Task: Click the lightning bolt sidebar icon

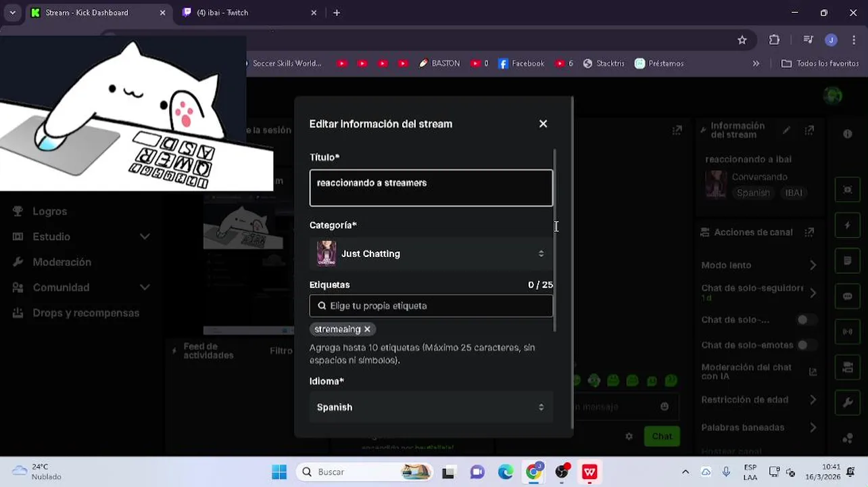Action: click(848, 225)
